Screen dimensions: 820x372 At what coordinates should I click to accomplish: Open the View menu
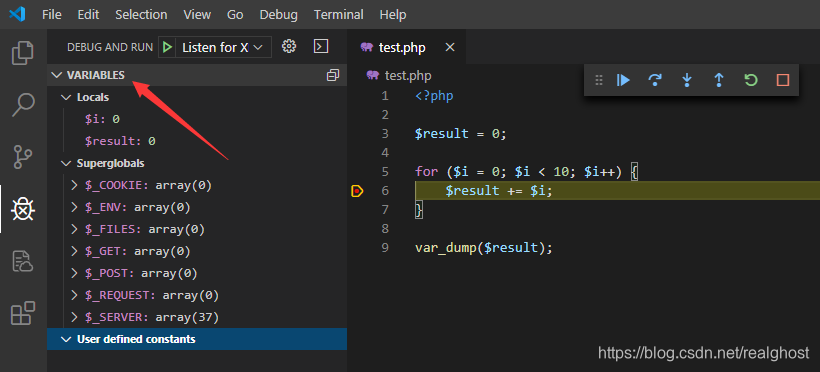coord(197,15)
